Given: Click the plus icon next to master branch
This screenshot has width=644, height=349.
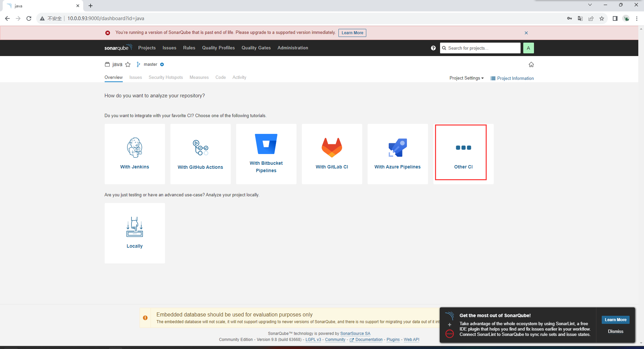Looking at the screenshot, I should coord(162,64).
